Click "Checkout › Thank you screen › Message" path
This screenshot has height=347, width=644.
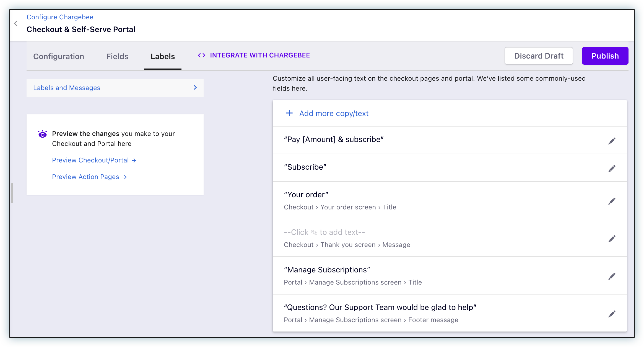click(x=347, y=245)
